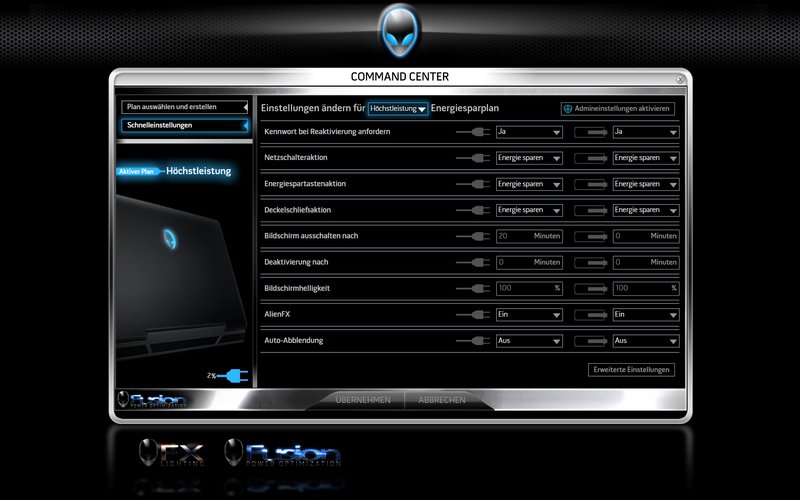Click battery icon in Deaktivierung nach row
The image size is (800, 500).
591,263
